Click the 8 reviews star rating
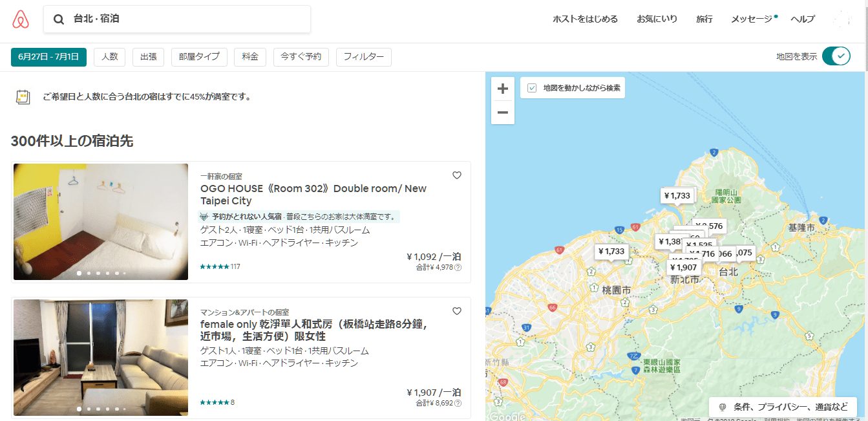Viewport: 868px width, 421px height. click(x=217, y=402)
